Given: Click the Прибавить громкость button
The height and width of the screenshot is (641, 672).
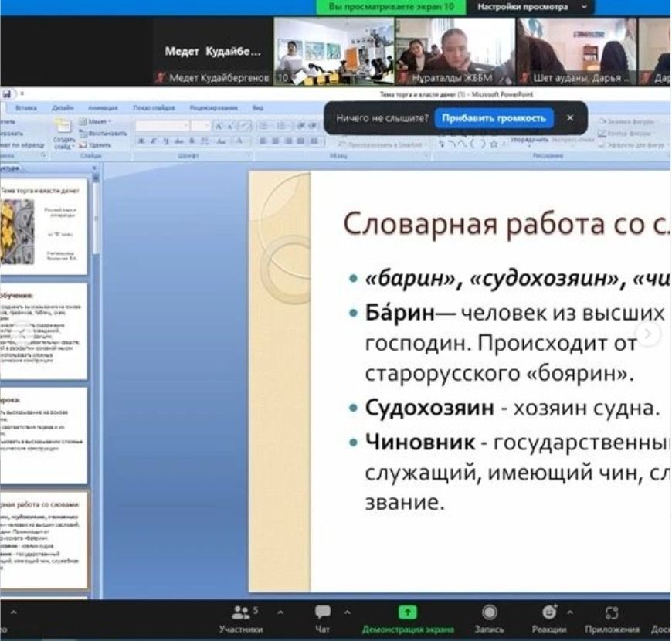Looking at the screenshot, I should [x=494, y=118].
